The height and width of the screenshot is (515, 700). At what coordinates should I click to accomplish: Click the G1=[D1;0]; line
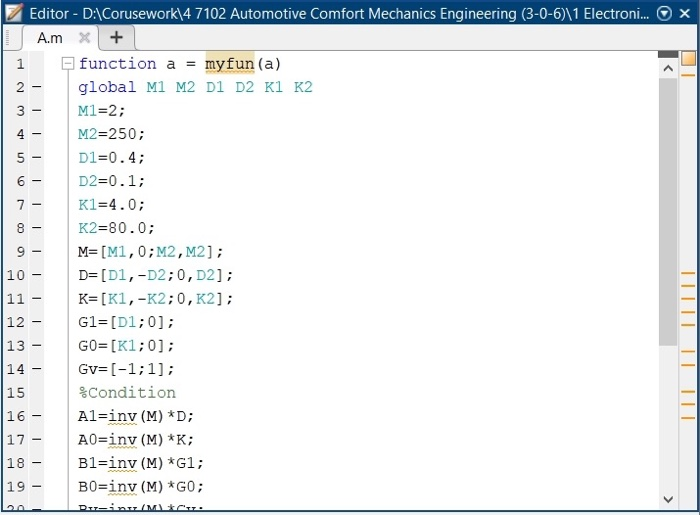coord(126,322)
